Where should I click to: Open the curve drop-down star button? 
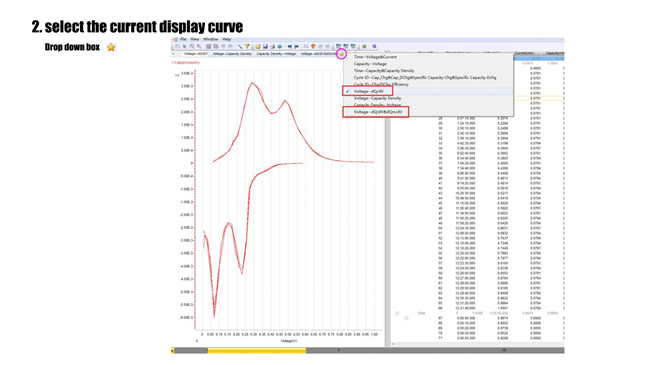[x=341, y=54]
